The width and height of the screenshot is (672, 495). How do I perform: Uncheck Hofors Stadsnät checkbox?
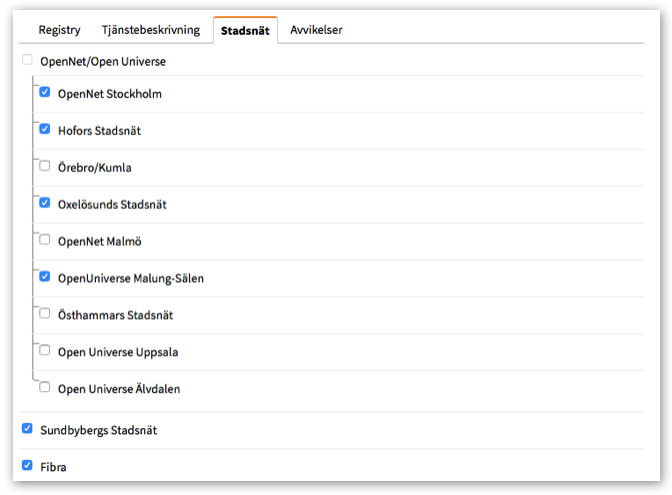point(45,129)
